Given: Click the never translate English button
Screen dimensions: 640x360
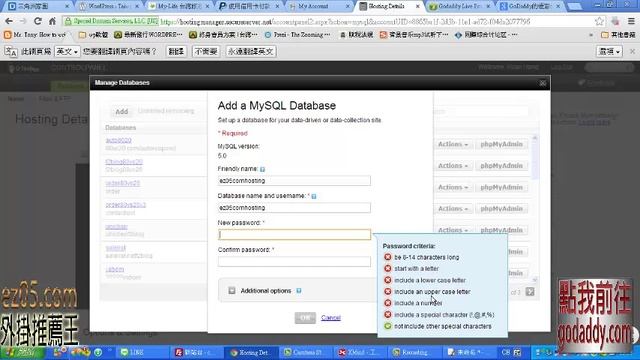Looking at the screenshot, I should coord(251,51).
